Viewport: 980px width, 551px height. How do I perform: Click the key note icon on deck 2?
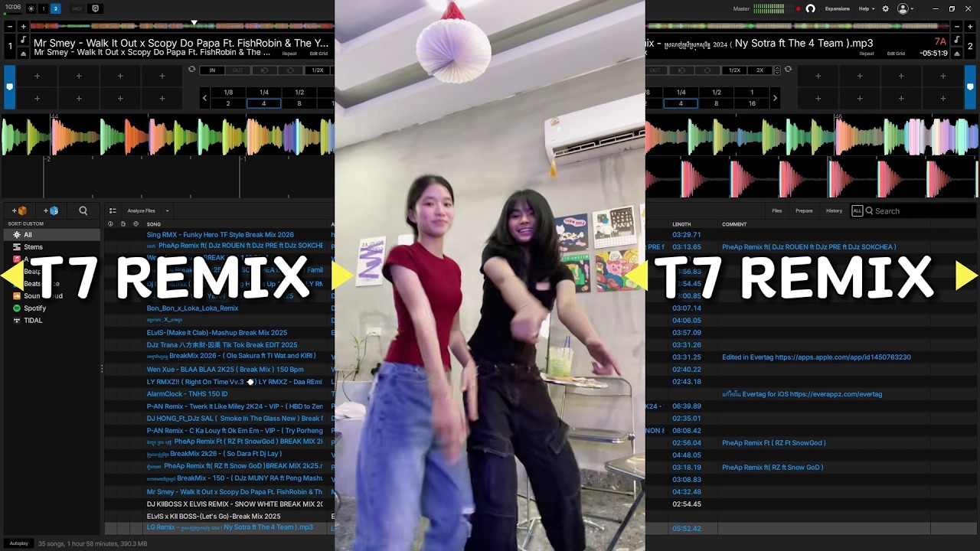(x=957, y=40)
